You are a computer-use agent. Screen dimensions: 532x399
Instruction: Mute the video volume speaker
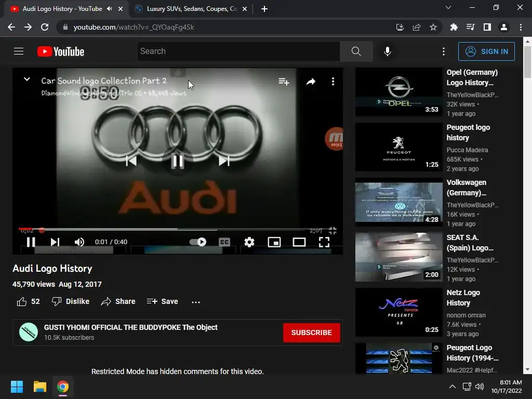[79, 242]
